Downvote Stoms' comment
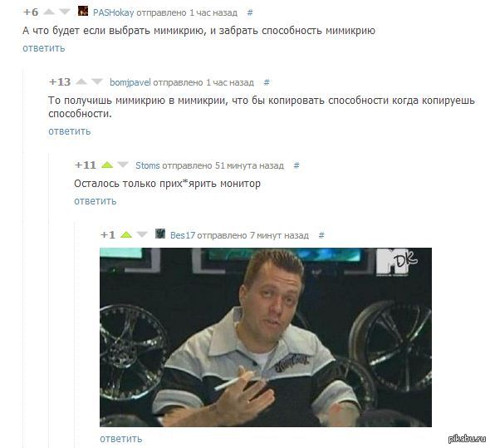The height and width of the screenshot is (448, 490). (123, 165)
